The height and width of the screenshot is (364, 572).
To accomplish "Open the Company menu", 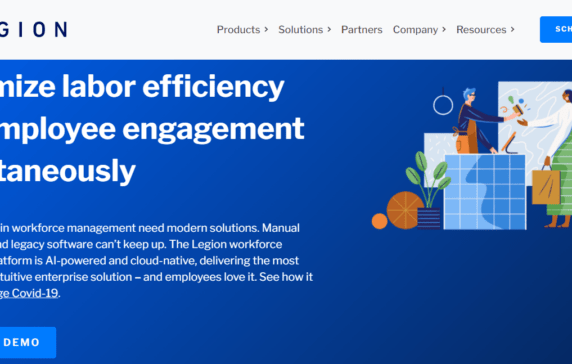I will click(415, 30).
